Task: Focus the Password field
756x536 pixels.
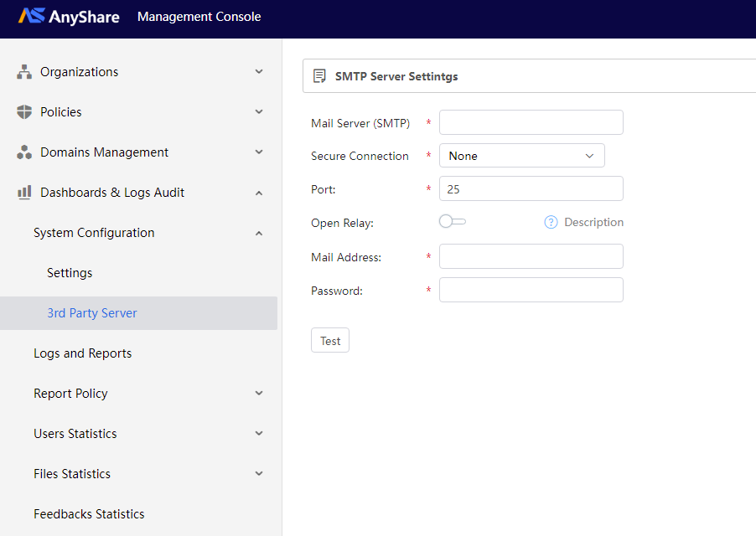Action: (531, 290)
